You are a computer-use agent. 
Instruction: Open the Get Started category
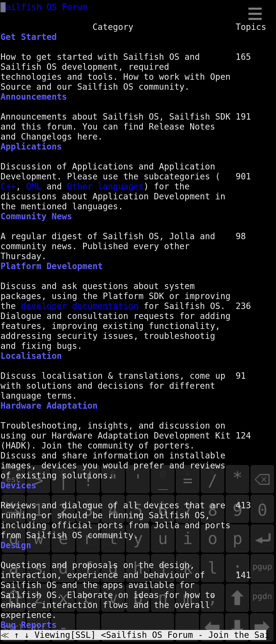pos(29,37)
